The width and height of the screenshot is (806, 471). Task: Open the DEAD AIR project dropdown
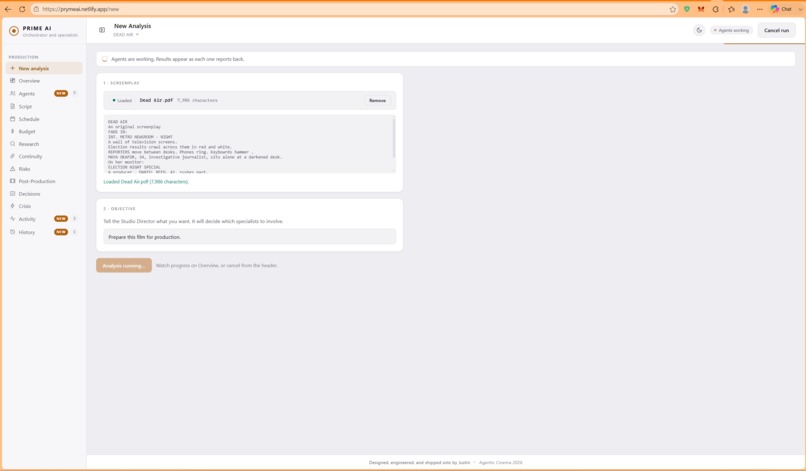pos(126,35)
